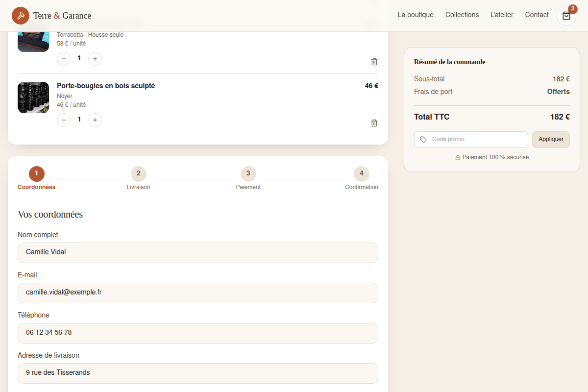Screen dimensions: 588x392
Task: Click the Frais de port Offerts value
Action: click(559, 92)
